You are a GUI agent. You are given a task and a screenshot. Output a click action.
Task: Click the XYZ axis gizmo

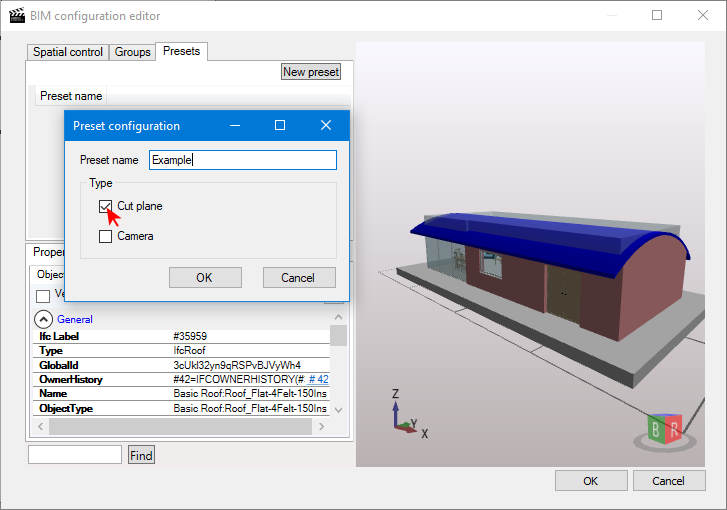click(404, 416)
